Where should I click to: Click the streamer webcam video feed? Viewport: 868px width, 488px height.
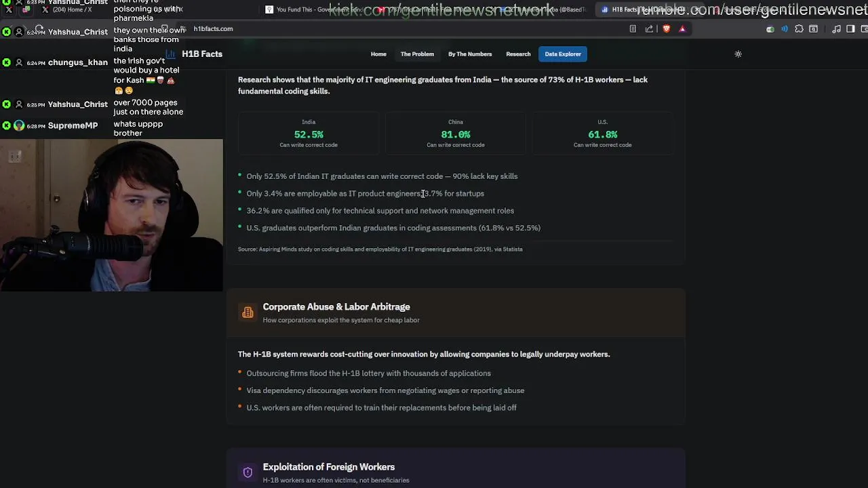click(x=111, y=216)
